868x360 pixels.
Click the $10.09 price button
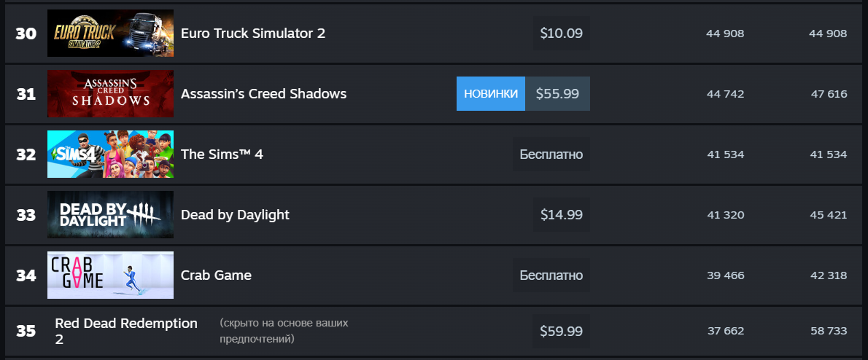point(562,34)
